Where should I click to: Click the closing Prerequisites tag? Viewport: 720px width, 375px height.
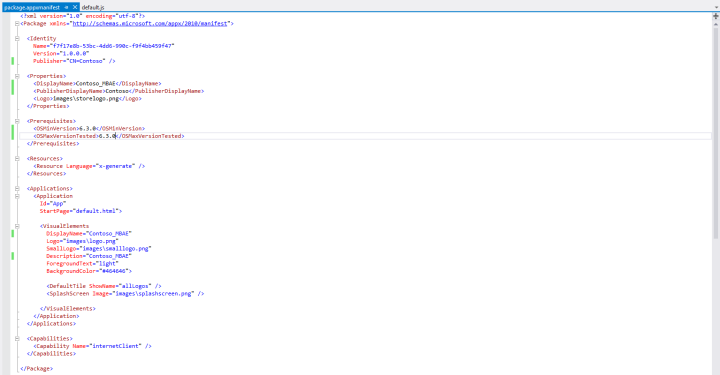click(x=53, y=144)
